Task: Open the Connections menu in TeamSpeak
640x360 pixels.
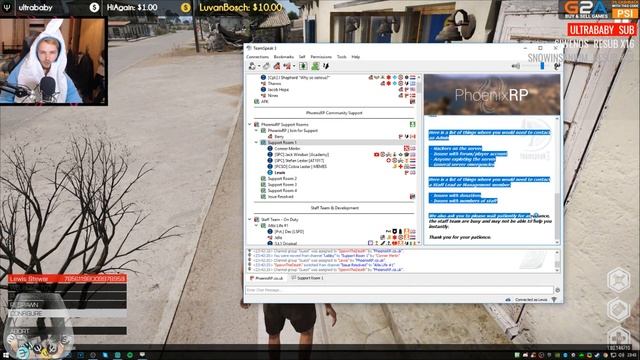Action: pos(257,57)
